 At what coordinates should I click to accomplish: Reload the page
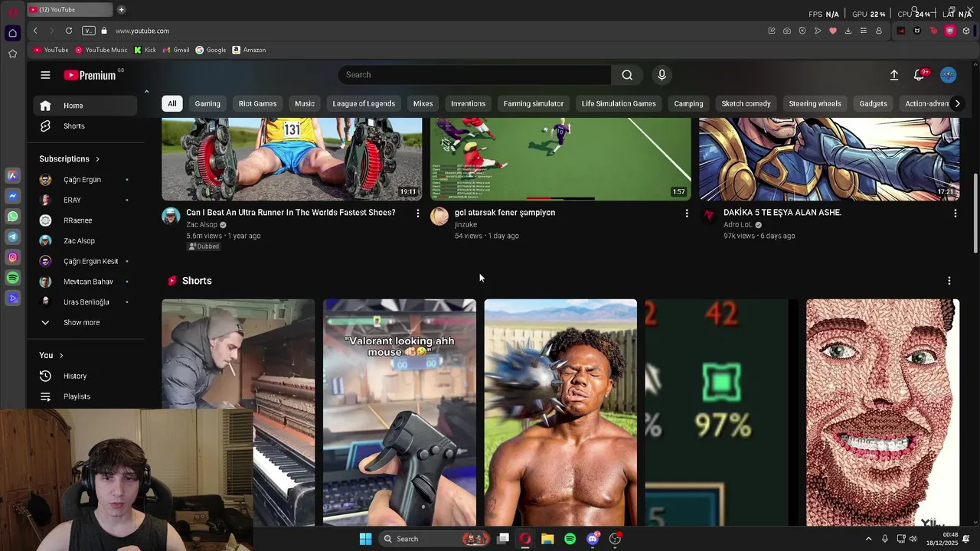69,31
